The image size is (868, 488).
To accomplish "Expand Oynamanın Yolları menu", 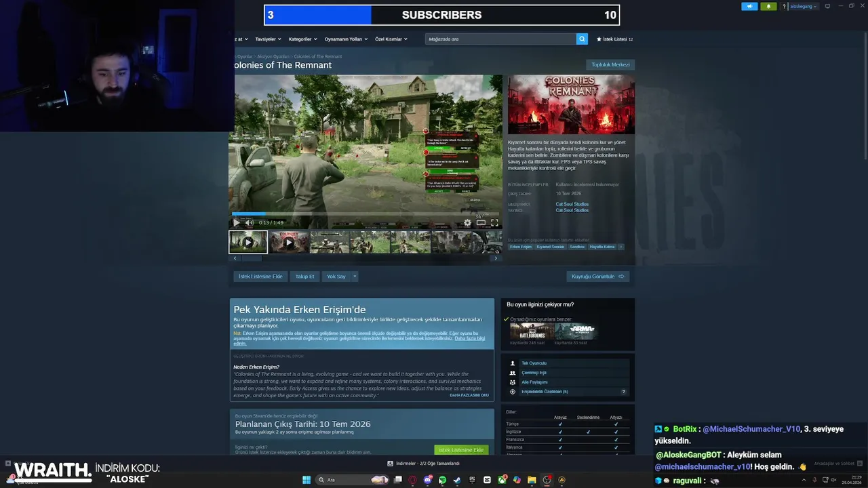I will click(x=345, y=39).
